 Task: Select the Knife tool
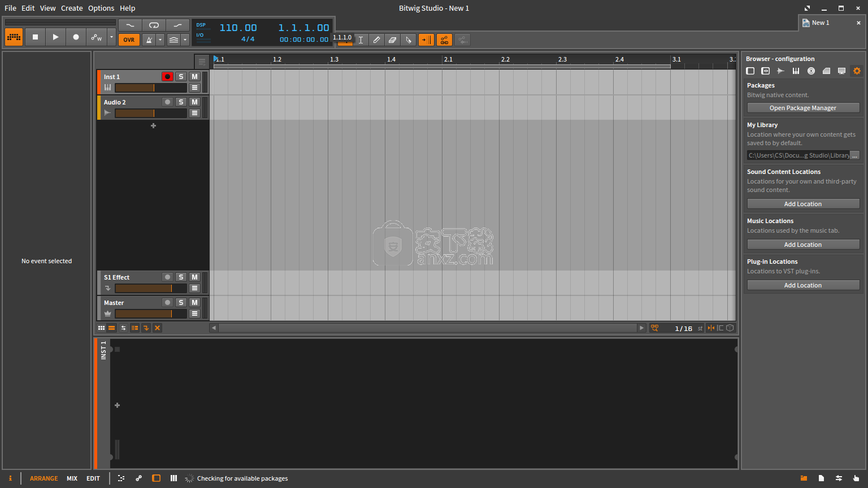tap(408, 40)
